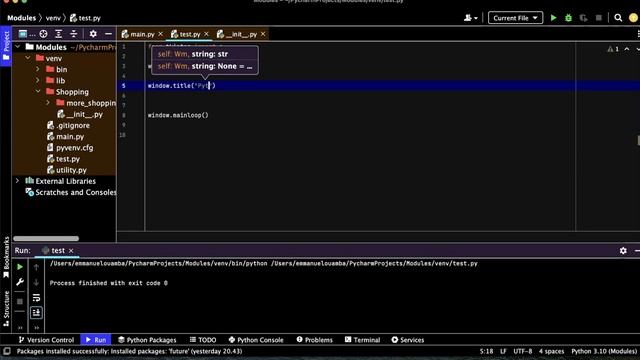
Task: Run with coverage icon in top toolbar
Action: click(x=583, y=18)
